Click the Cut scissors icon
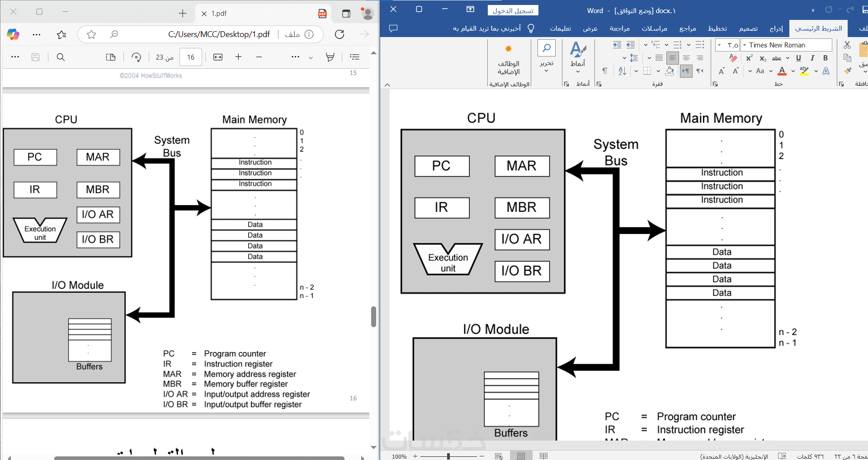 pyautogui.click(x=847, y=45)
